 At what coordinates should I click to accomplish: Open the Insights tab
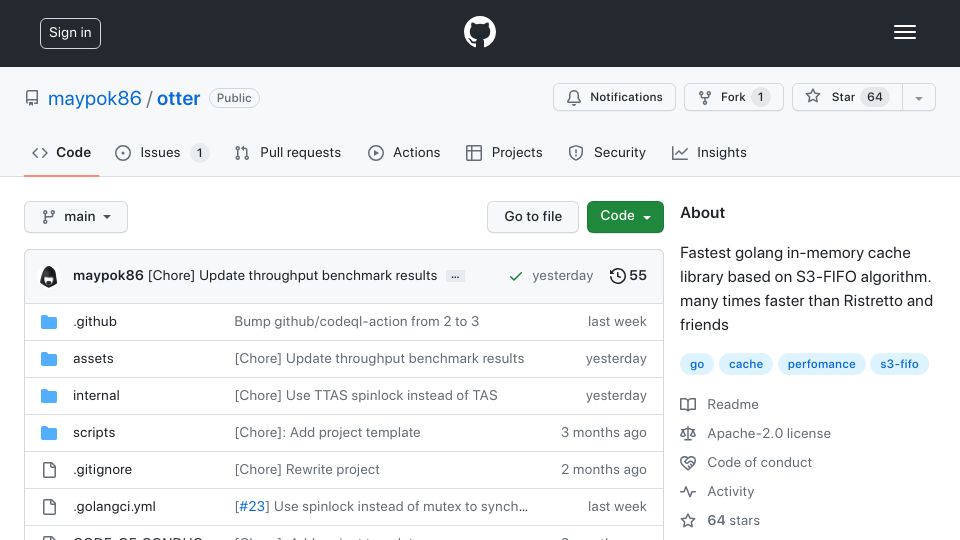709,152
